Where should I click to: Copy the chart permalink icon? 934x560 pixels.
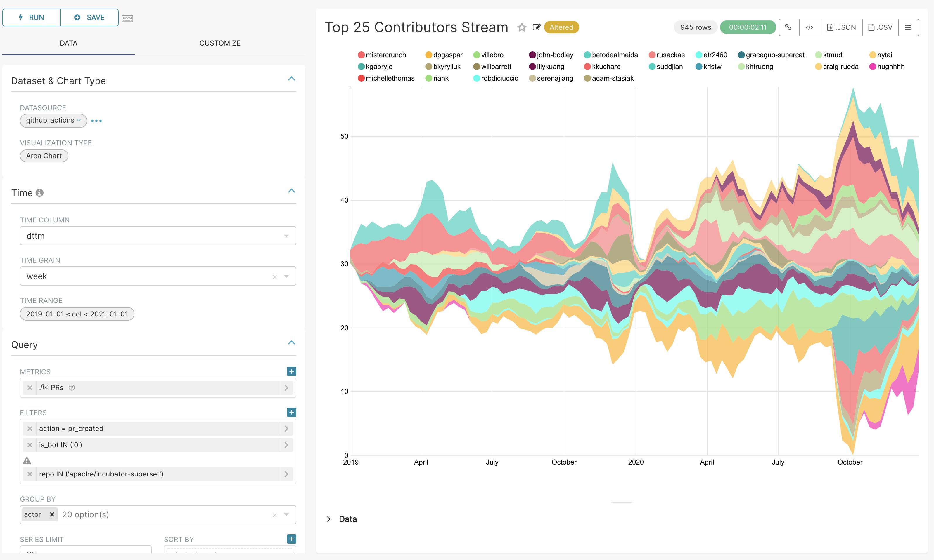tap(788, 27)
